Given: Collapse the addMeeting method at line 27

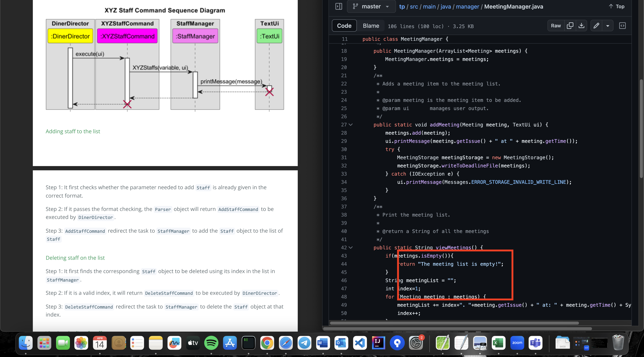Looking at the screenshot, I should [351, 125].
